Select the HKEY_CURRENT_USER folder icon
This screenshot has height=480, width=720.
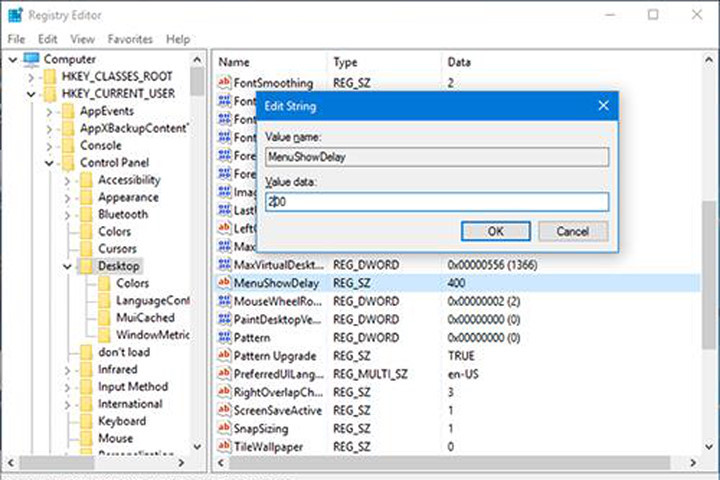[50, 94]
